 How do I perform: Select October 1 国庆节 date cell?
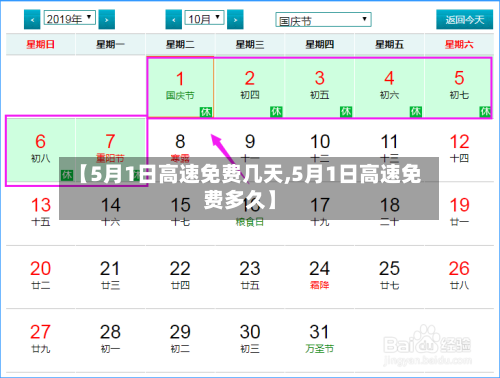click(180, 87)
